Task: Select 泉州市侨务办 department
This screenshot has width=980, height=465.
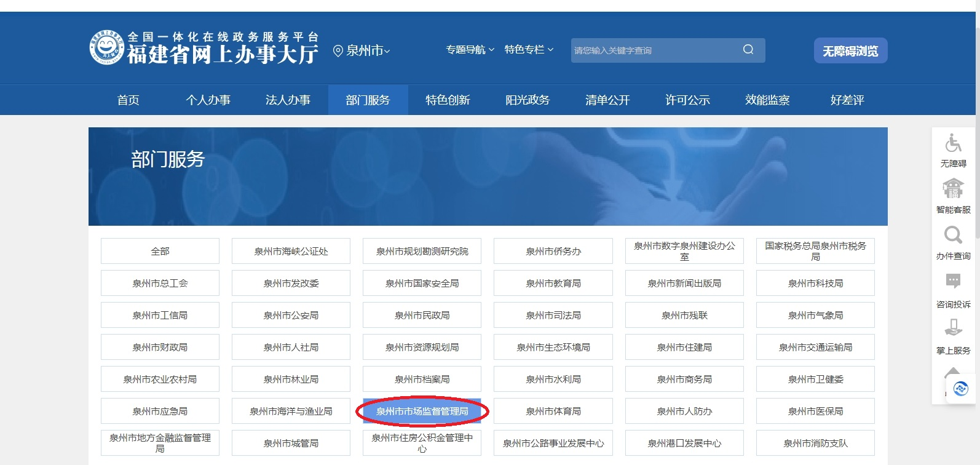Action: coord(553,251)
